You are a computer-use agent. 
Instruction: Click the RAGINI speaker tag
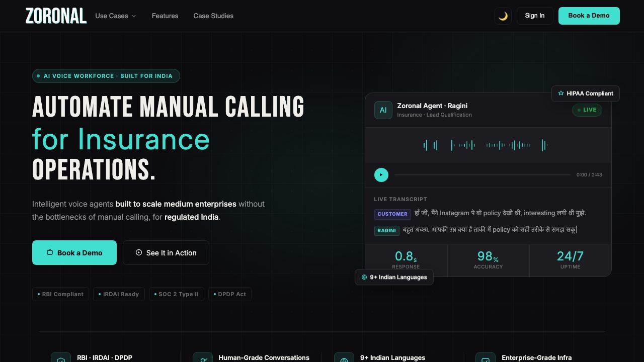point(386,230)
